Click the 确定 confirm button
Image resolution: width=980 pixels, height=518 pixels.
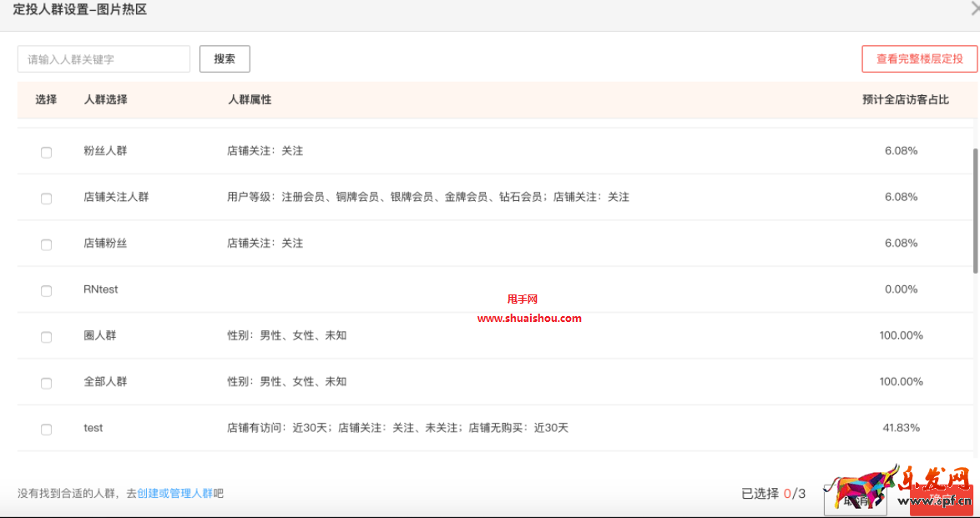tap(943, 500)
